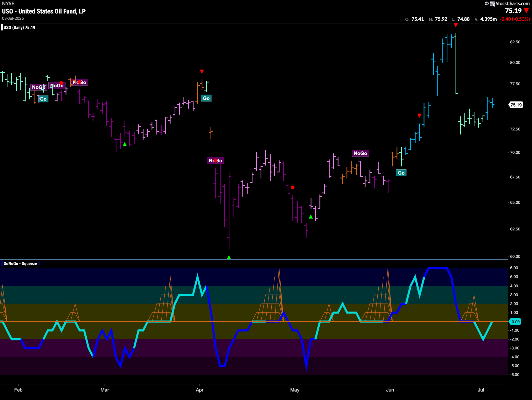Click the 2.00 squeeze axis label
Image resolution: width=532 pixels, height=400 pixels.
(514, 304)
